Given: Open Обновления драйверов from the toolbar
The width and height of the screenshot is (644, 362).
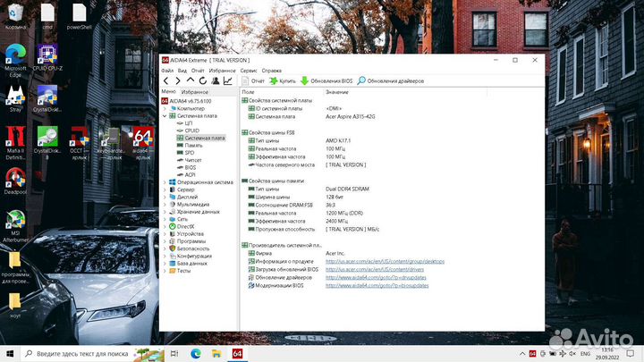Looking at the screenshot, I should pyautogui.click(x=391, y=80).
